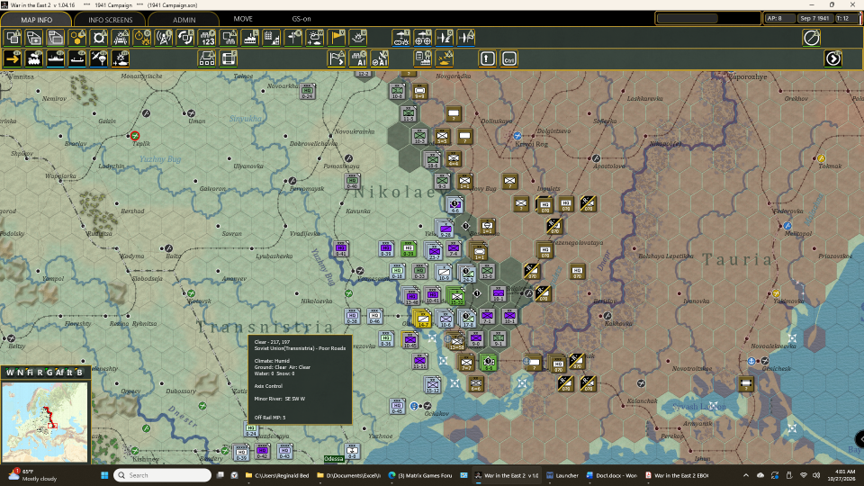Viewport: 864px width, 486px height.
Task: Click the signpost locations icon
Action: (x=293, y=37)
